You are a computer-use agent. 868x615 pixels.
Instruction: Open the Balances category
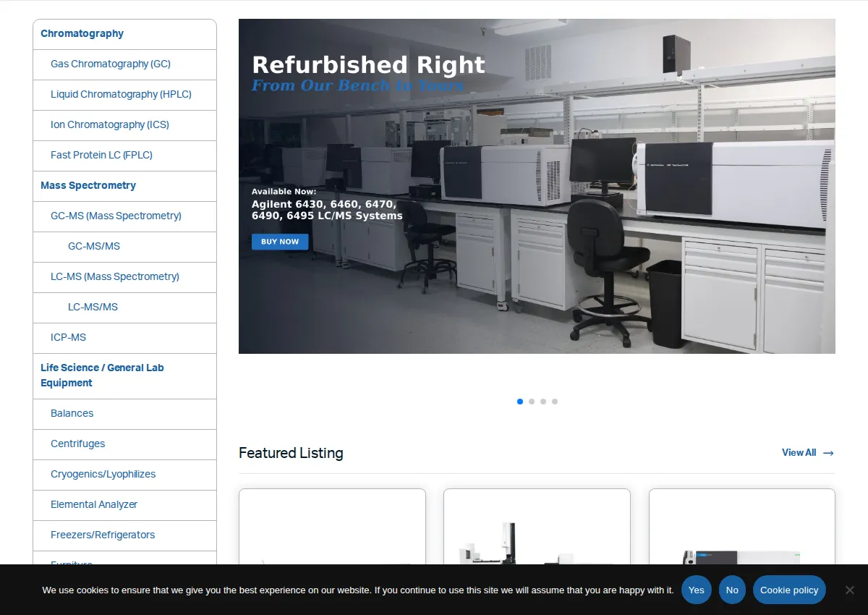click(72, 414)
